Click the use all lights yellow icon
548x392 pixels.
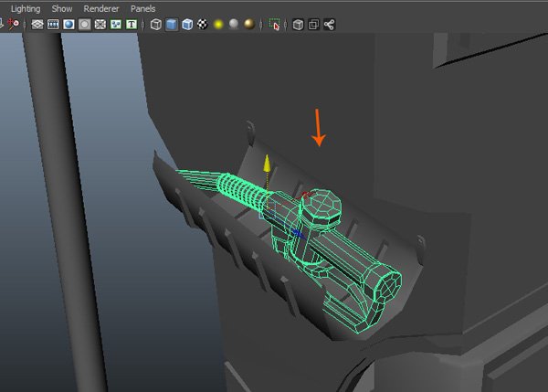pyautogui.click(x=218, y=25)
